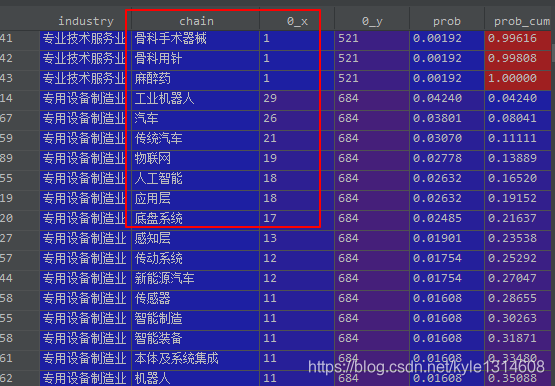Select chain cell 骨科手术器械

coord(195,39)
